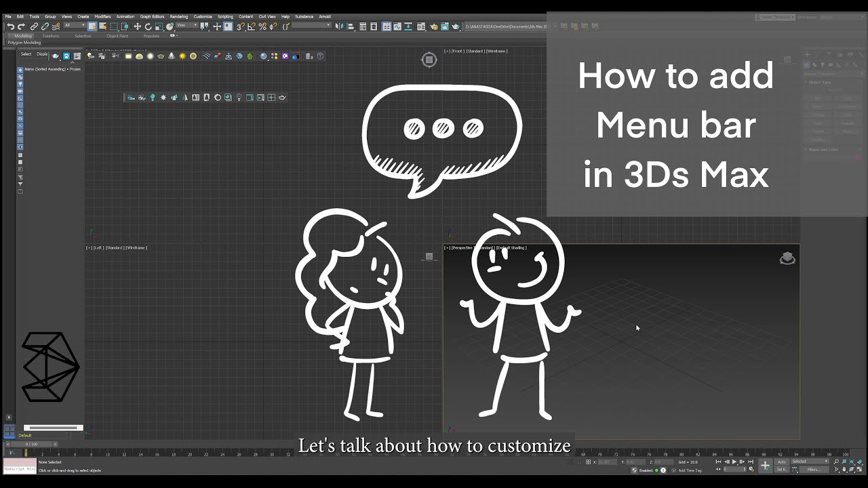The image size is (868, 488).
Task: Open the Graph Editors menu
Action: pyautogui.click(x=152, y=16)
